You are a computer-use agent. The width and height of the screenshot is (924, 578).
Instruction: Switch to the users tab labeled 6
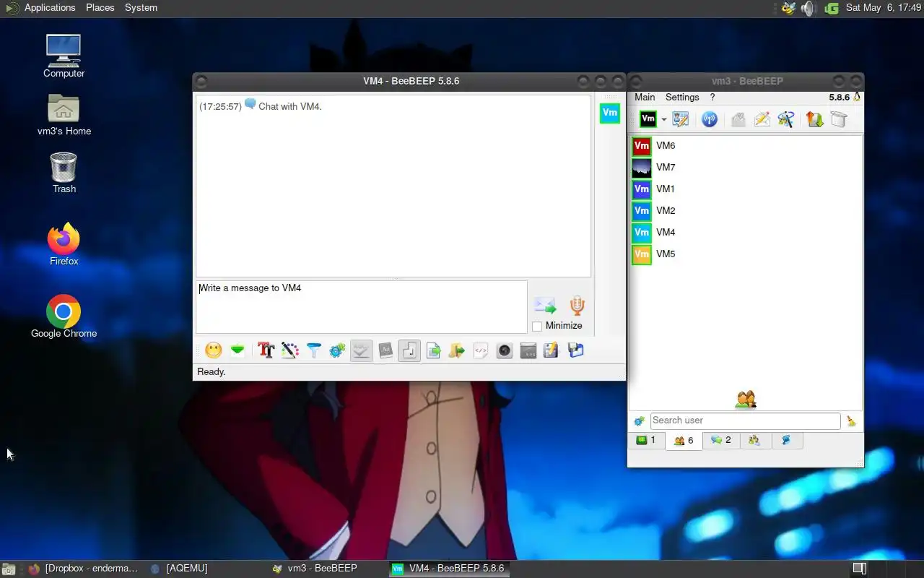pos(684,441)
